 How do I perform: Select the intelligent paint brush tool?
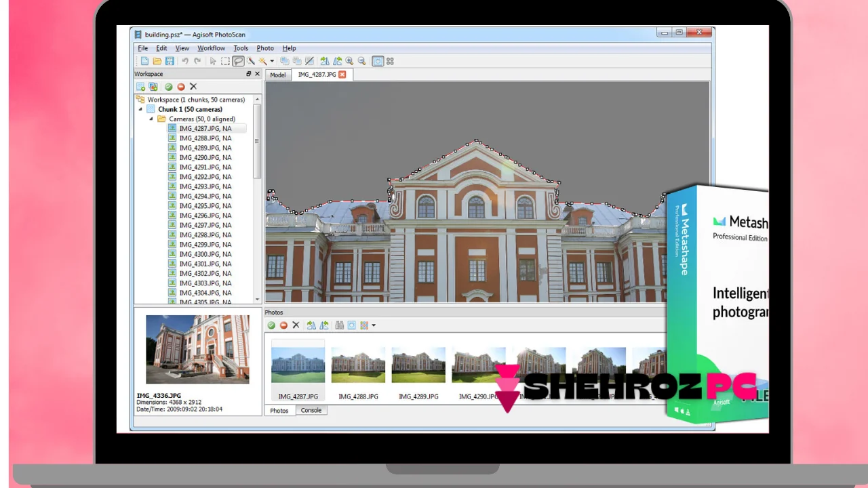tap(251, 61)
